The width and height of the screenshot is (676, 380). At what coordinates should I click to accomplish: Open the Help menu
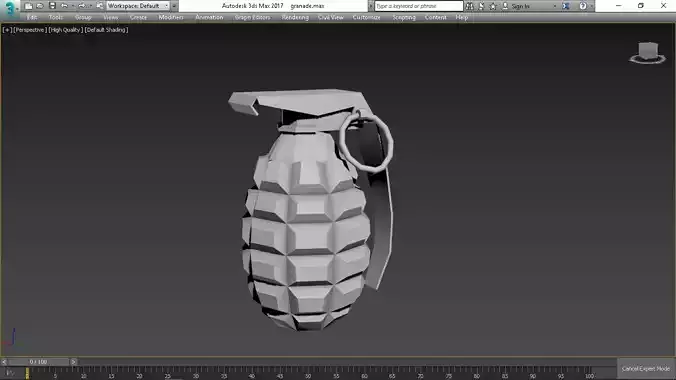(x=462, y=18)
